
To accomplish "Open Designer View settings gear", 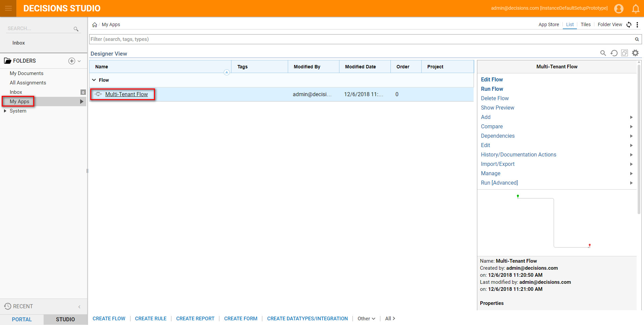I will coord(635,53).
